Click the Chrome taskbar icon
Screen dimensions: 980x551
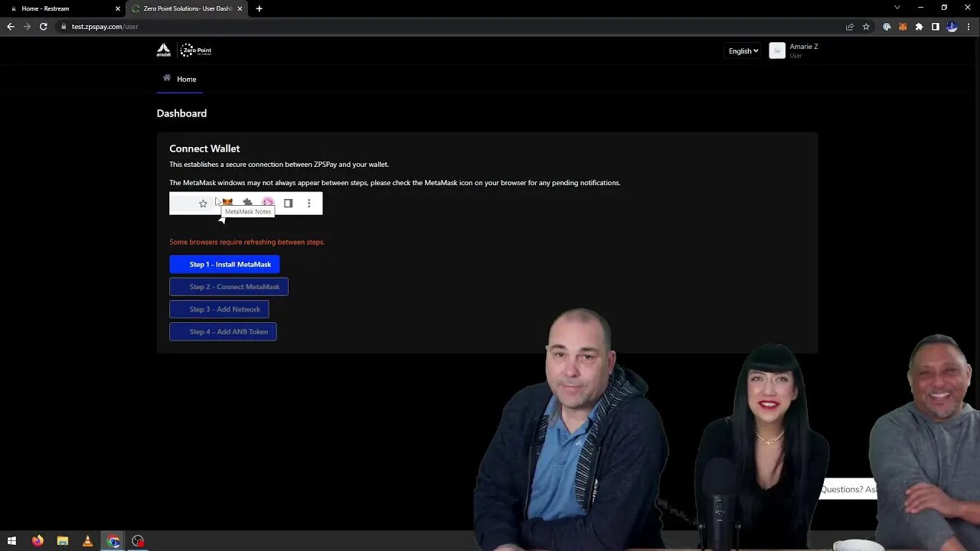click(x=113, y=541)
